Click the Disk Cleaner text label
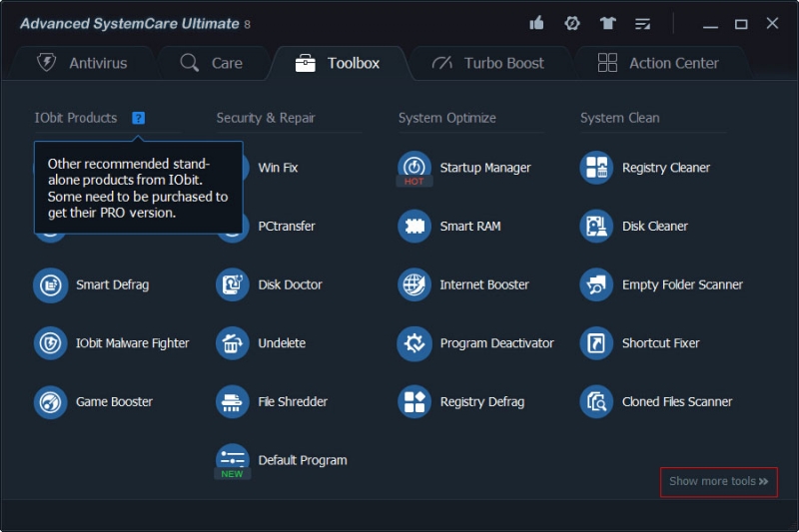This screenshot has width=799, height=532. click(x=655, y=226)
